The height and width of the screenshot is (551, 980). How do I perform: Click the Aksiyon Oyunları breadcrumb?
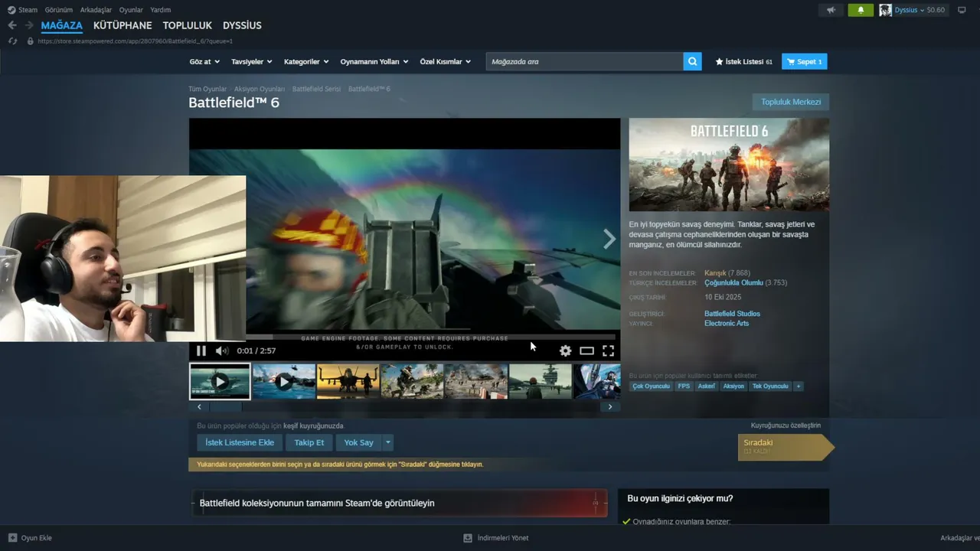pyautogui.click(x=260, y=89)
